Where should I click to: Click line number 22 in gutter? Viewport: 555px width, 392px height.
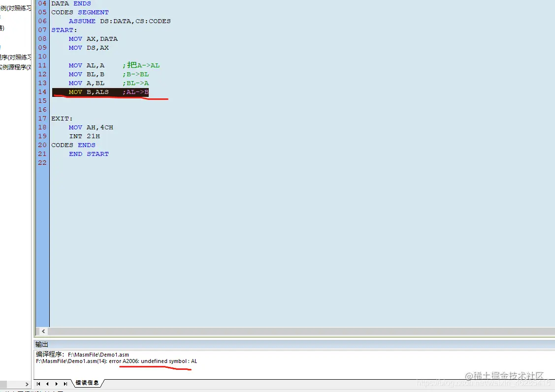(42, 163)
